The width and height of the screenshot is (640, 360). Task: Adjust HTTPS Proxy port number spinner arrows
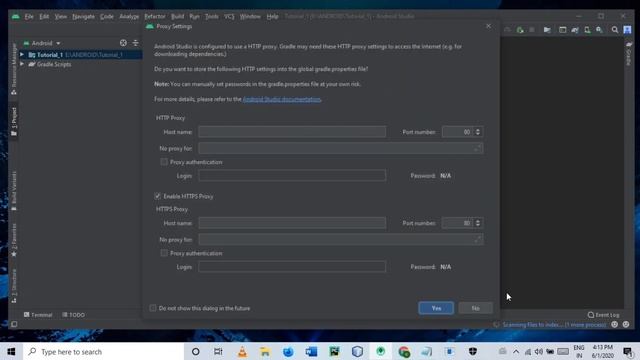tap(478, 223)
